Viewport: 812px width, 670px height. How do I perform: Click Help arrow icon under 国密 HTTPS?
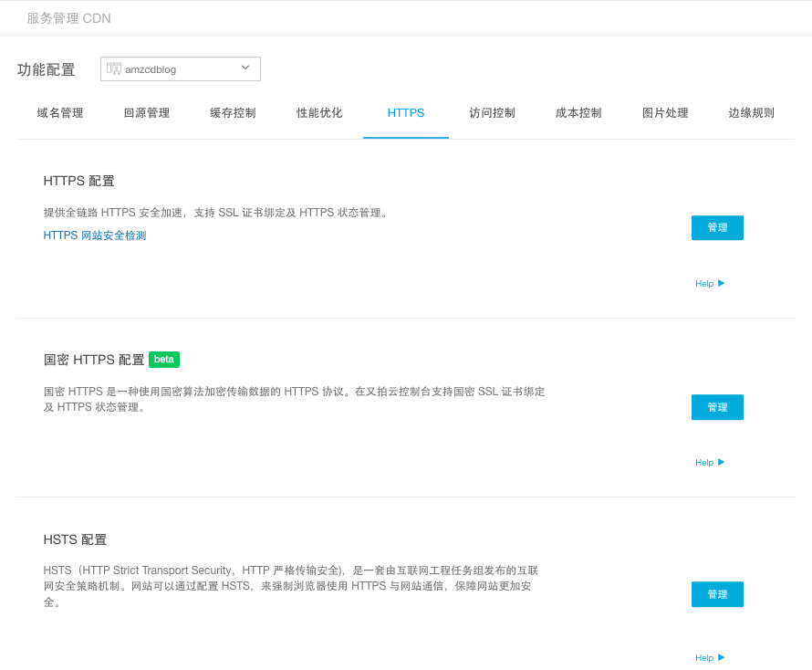[x=721, y=462]
